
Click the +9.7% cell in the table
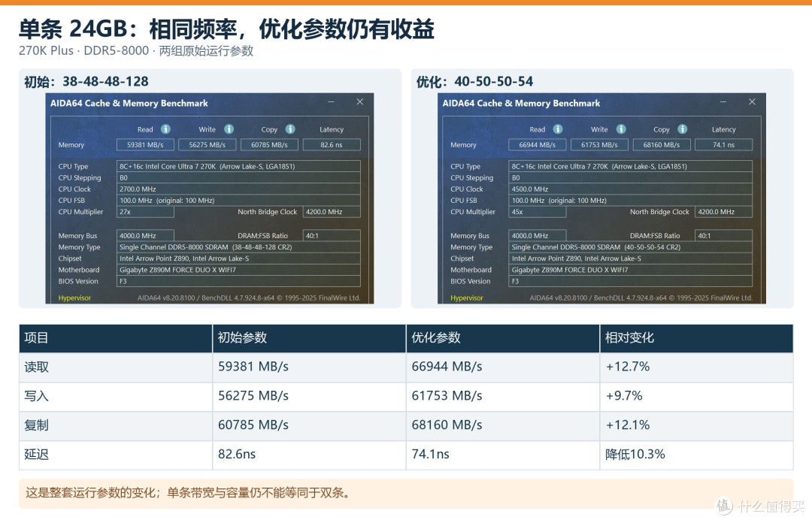(x=696, y=397)
